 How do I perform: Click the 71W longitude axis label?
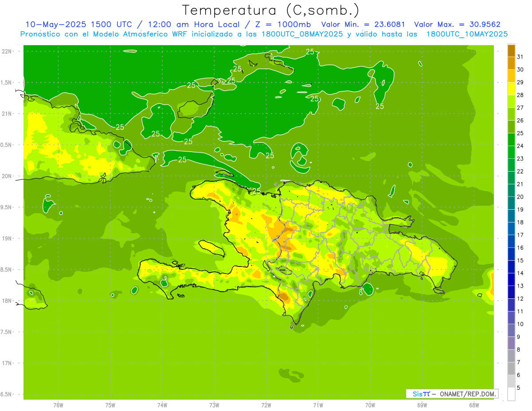[318, 405]
